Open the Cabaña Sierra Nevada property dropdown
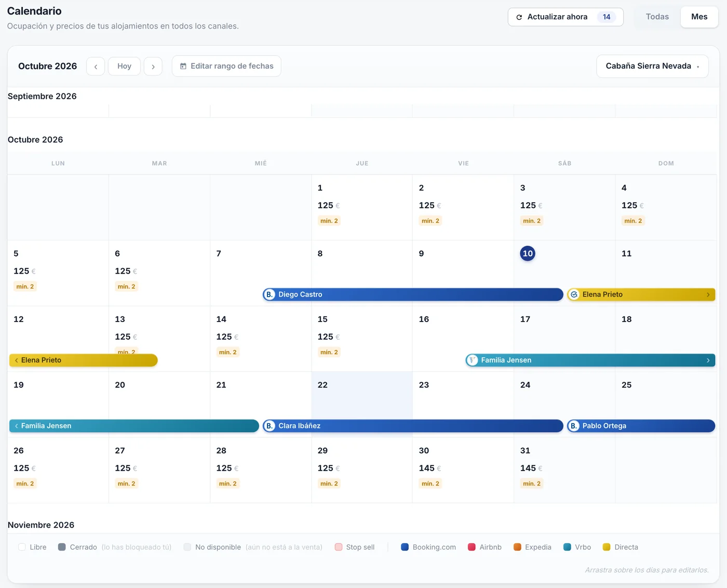This screenshot has height=588, width=727. coord(652,66)
